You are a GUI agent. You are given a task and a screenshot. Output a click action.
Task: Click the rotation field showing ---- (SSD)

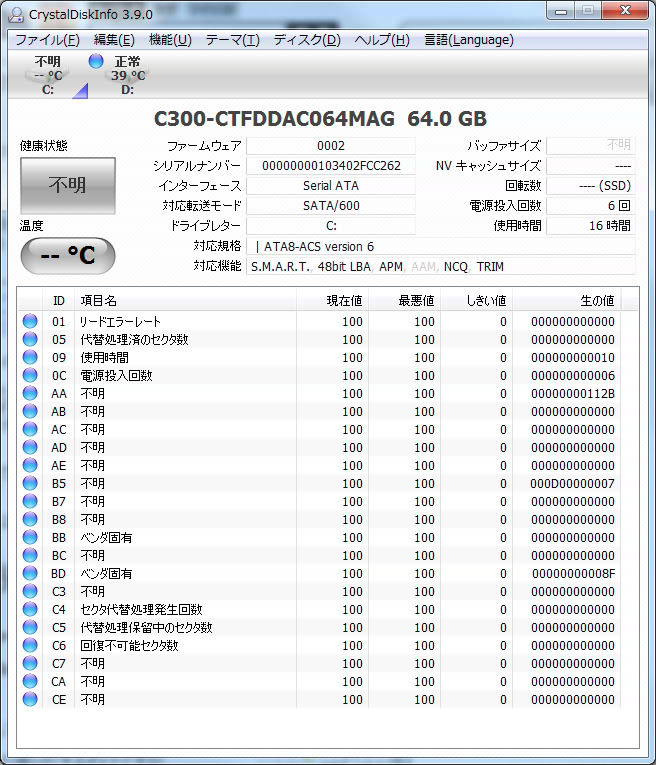coord(591,186)
